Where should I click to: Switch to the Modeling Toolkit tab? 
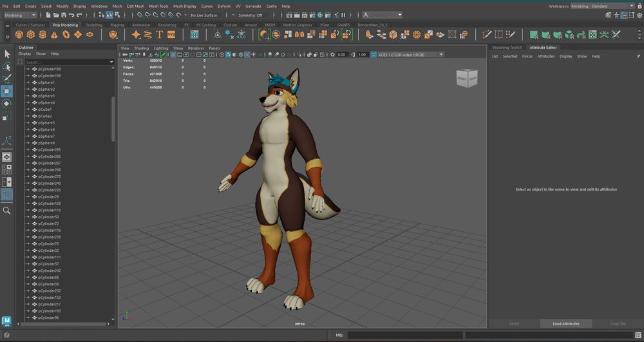pos(507,48)
